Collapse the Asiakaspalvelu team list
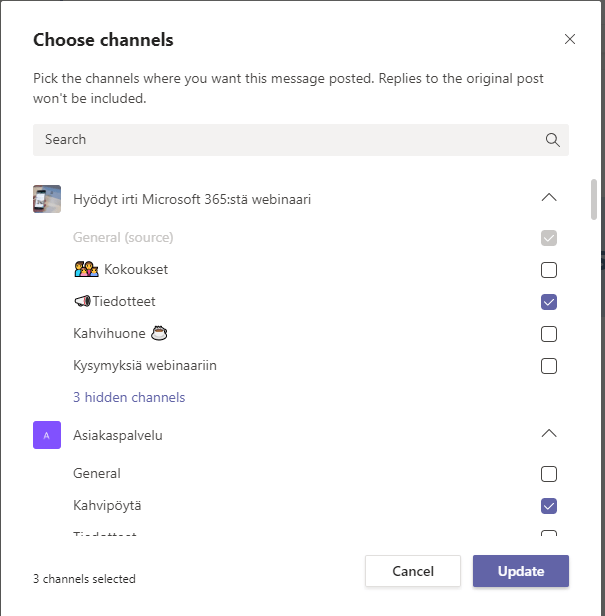Image resolution: width=605 pixels, height=616 pixels. (548, 434)
